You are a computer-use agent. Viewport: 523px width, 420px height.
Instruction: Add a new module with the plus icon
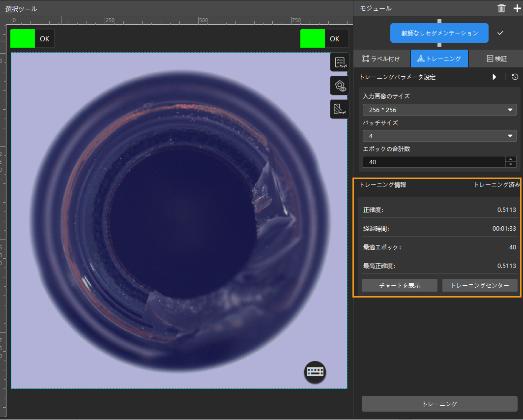(x=517, y=8)
